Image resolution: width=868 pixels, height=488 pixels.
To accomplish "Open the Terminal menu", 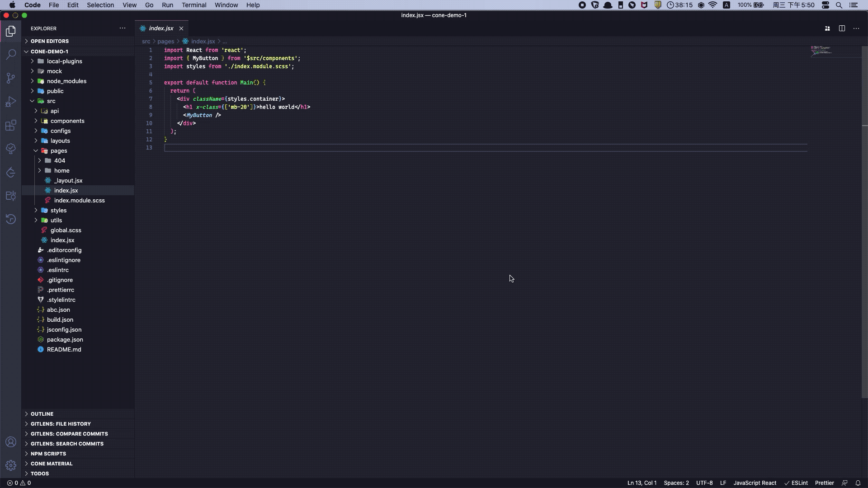I will 194,5.
